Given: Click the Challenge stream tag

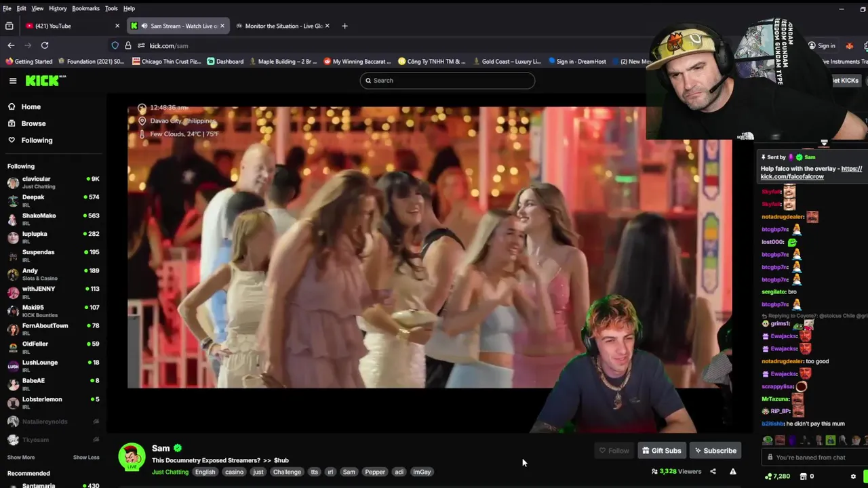Looking at the screenshot, I should point(287,472).
